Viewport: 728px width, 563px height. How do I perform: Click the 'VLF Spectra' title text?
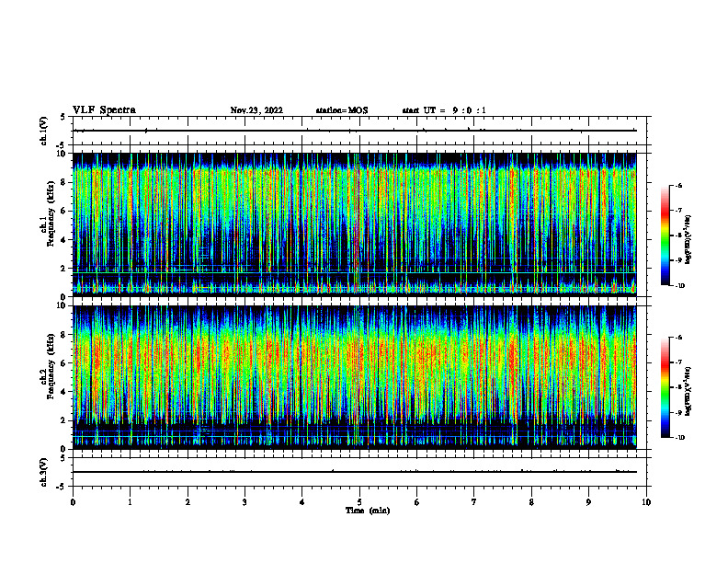[104, 110]
